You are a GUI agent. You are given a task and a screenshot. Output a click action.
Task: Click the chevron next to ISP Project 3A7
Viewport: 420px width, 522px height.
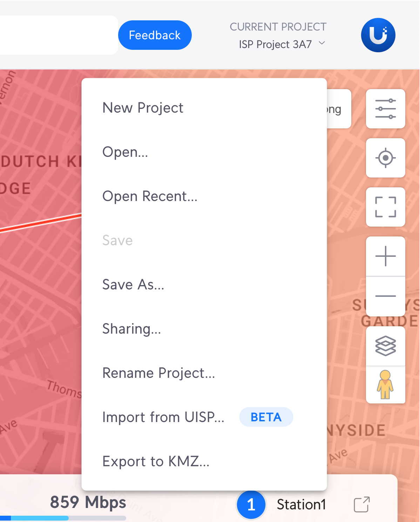pos(322,43)
